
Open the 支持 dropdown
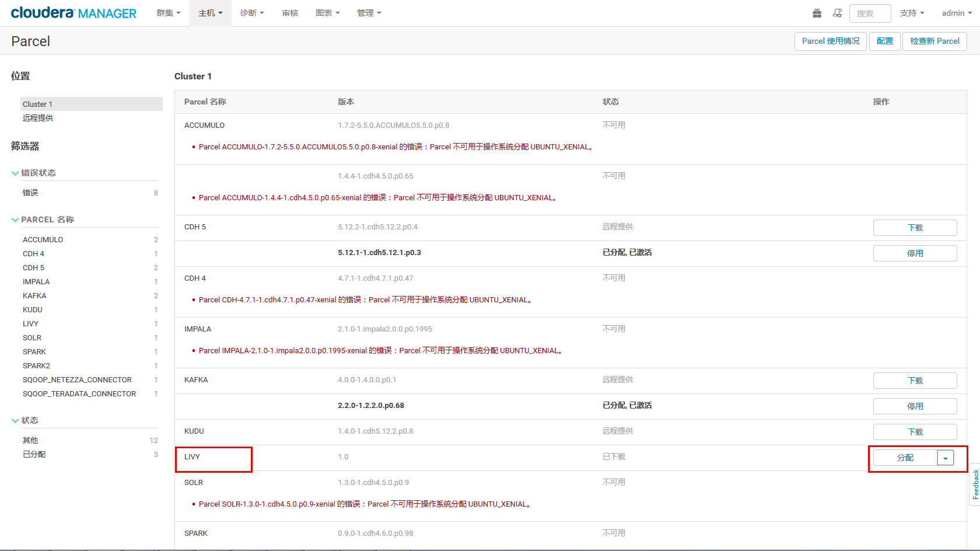(912, 13)
